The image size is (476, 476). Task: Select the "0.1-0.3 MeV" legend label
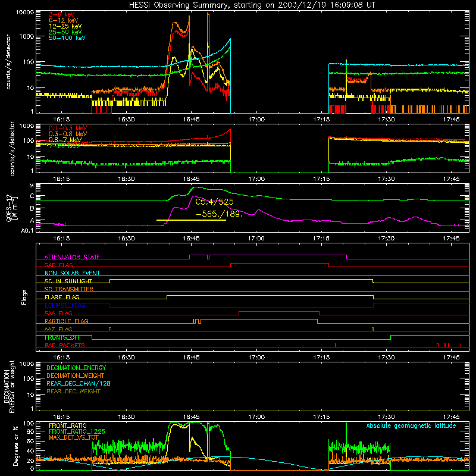68,128
